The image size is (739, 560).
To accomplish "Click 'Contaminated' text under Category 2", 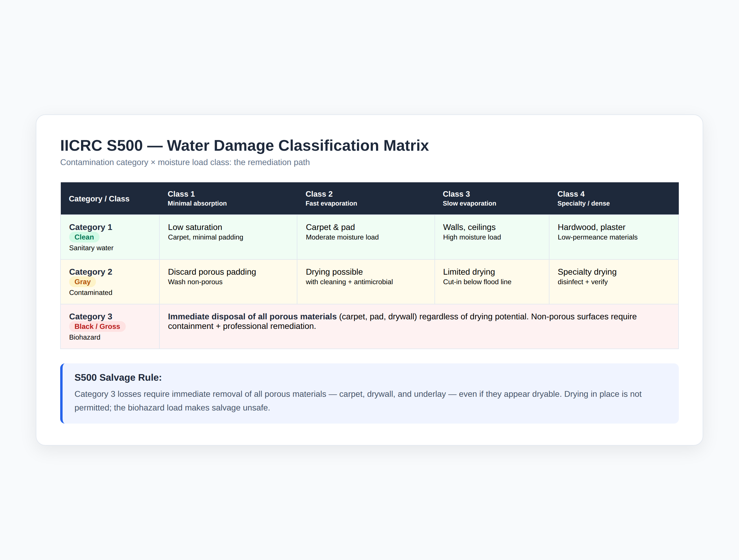I will pos(91,293).
